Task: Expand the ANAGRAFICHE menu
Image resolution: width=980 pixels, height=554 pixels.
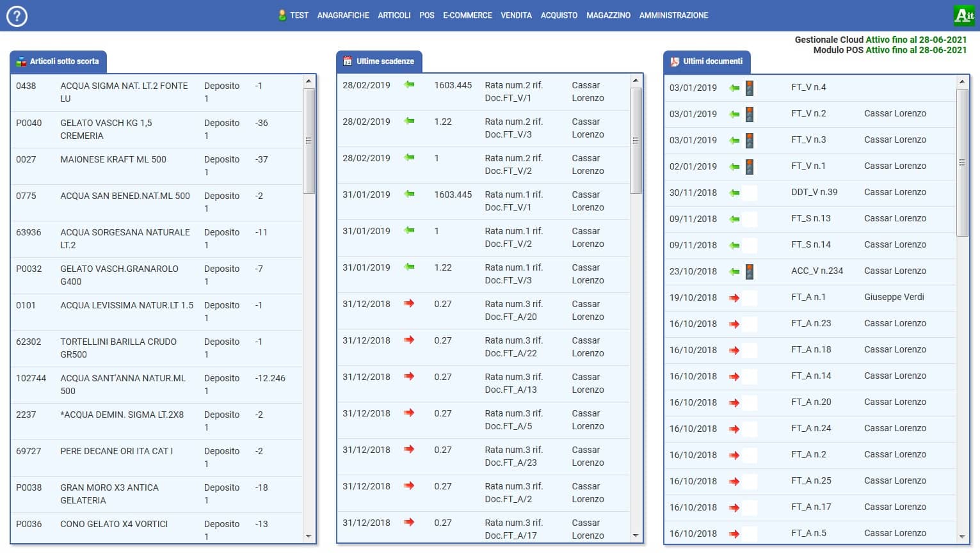Action: point(343,15)
